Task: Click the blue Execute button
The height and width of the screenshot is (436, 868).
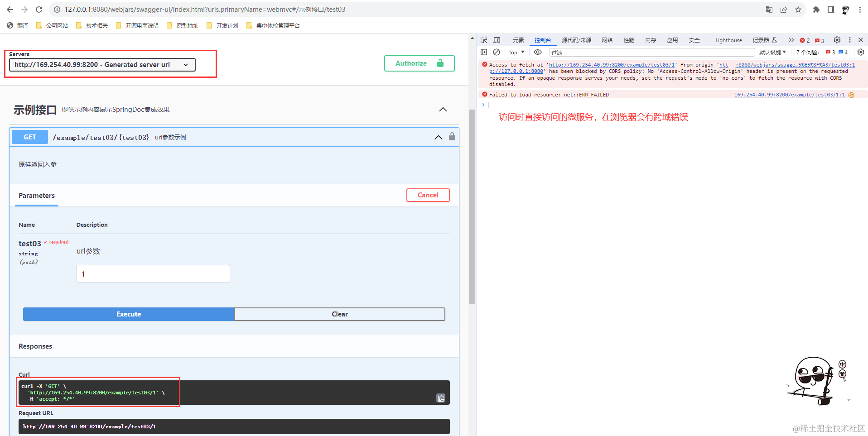Action: click(x=129, y=314)
